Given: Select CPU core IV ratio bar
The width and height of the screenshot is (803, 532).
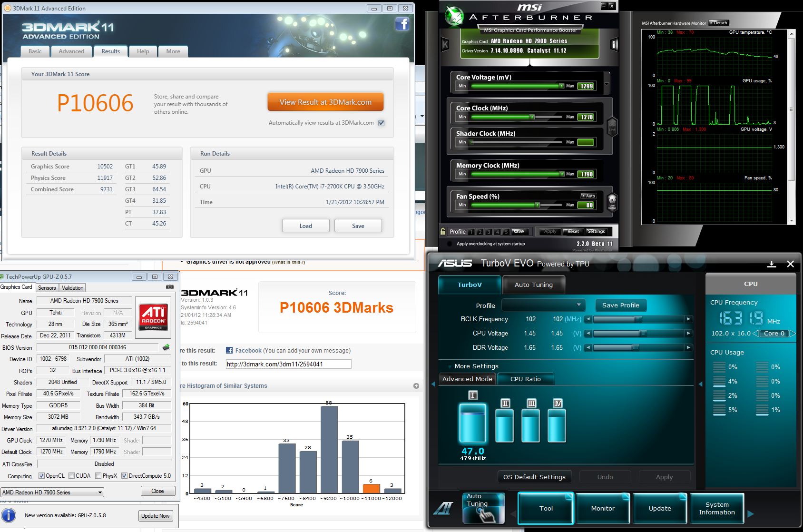Looking at the screenshot, I should 557,425.
